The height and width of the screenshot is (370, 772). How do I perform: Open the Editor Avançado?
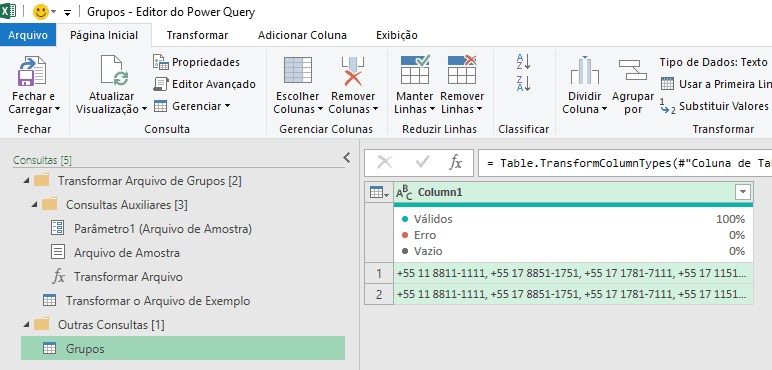pos(205,84)
